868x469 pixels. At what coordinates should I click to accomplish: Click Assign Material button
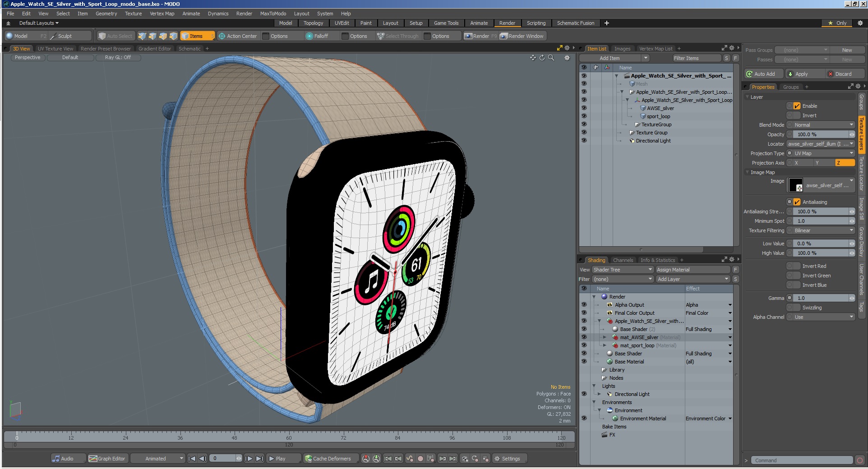pyautogui.click(x=693, y=270)
